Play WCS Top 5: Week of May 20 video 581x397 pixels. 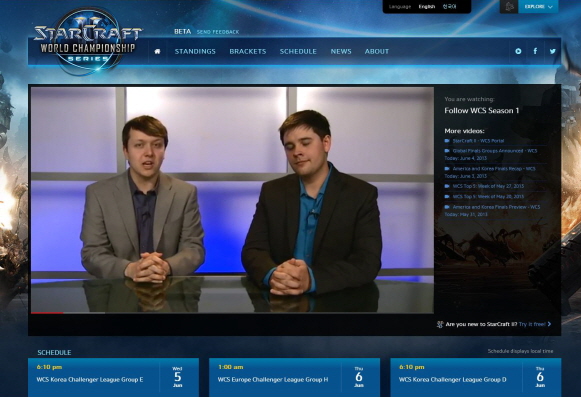(488, 196)
